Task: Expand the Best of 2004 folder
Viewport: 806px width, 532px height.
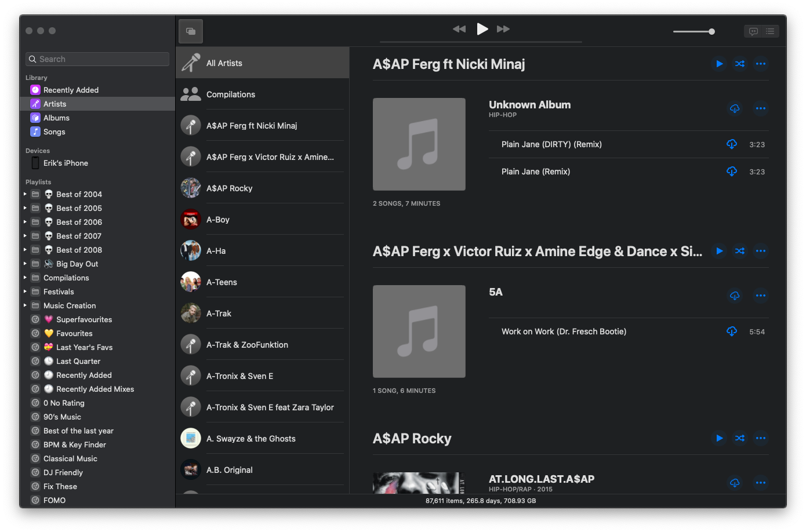Action: (x=25, y=194)
